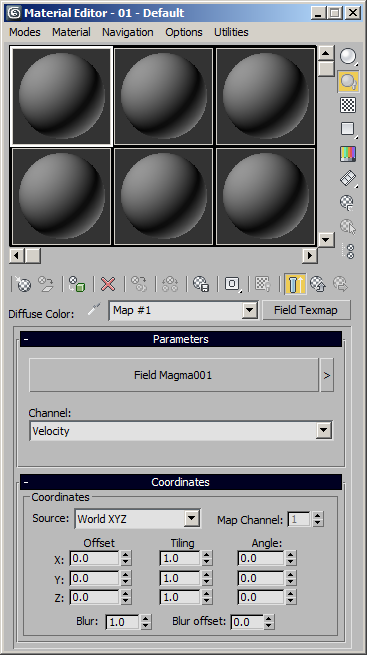Click the Make Unique icon
The image size is (367, 655).
point(170,284)
